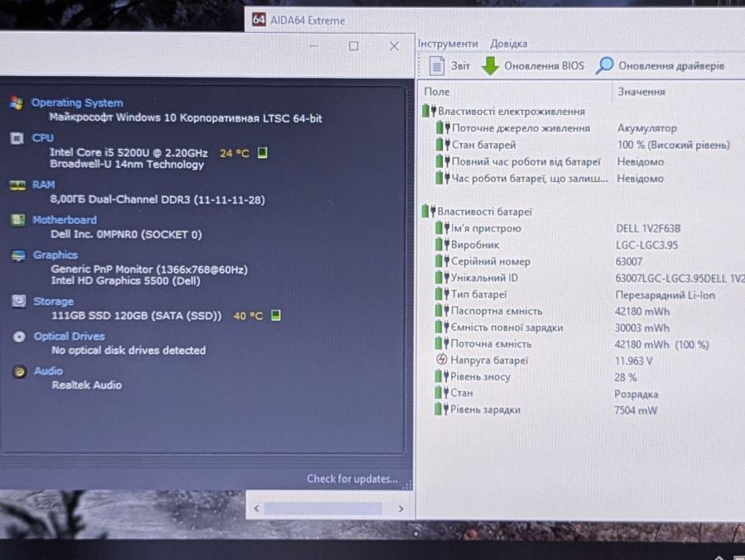
Task: Click the Optical Drives disc icon
Action: click(20, 337)
